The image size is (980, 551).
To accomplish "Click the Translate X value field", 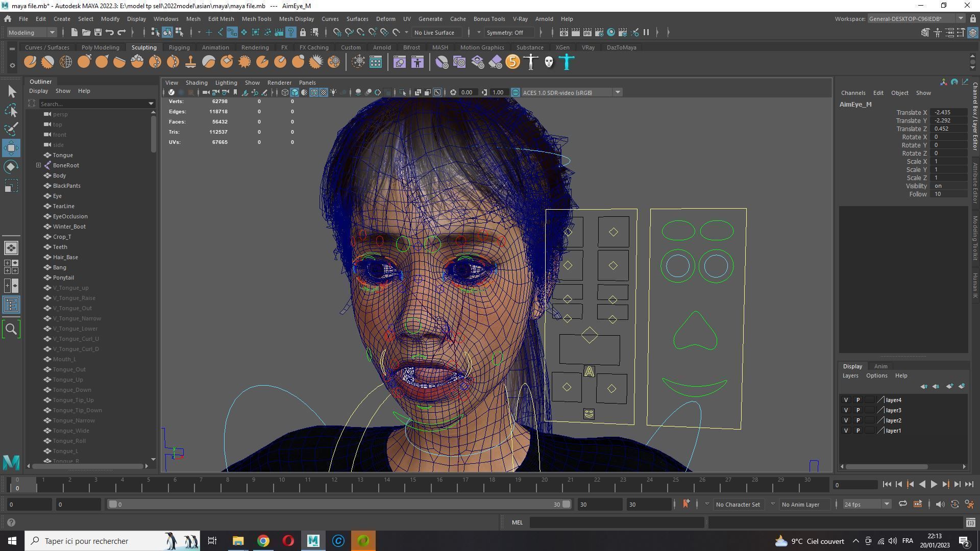I will pyautogui.click(x=948, y=112).
